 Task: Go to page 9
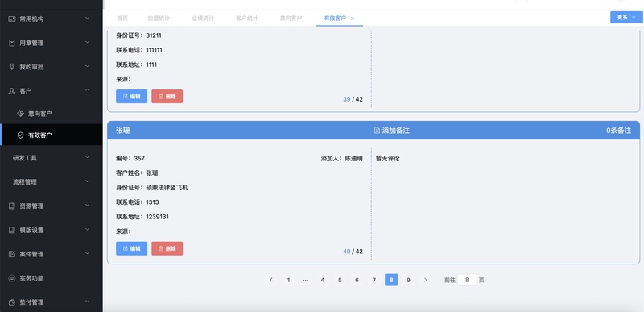[x=408, y=280]
